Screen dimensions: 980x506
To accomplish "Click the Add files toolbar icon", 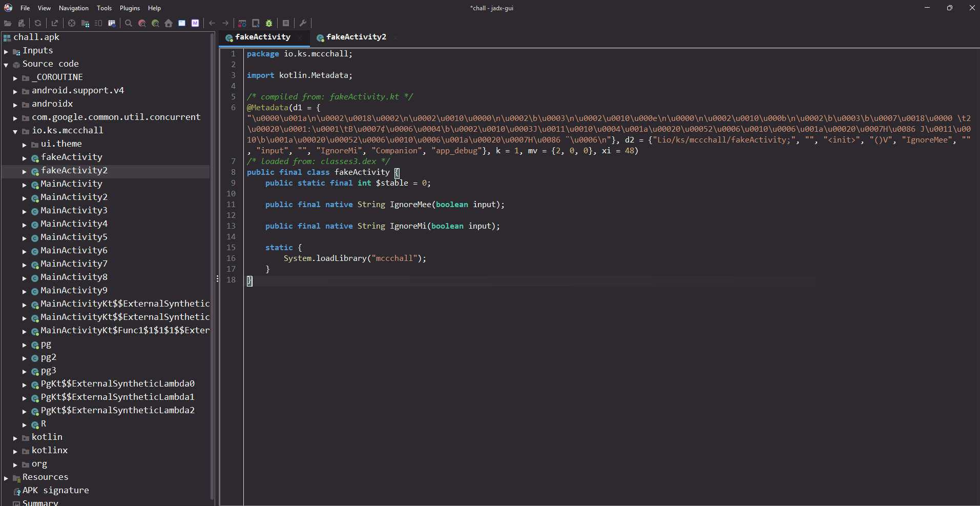I will click(x=22, y=23).
